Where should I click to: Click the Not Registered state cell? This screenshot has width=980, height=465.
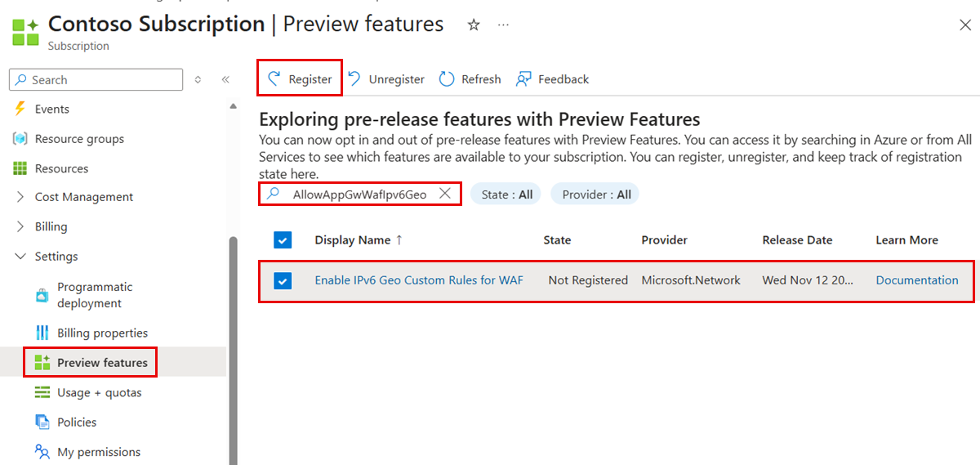588,280
